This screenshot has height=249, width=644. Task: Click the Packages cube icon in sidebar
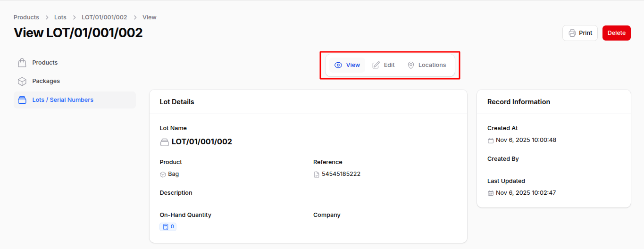point(22,81)
